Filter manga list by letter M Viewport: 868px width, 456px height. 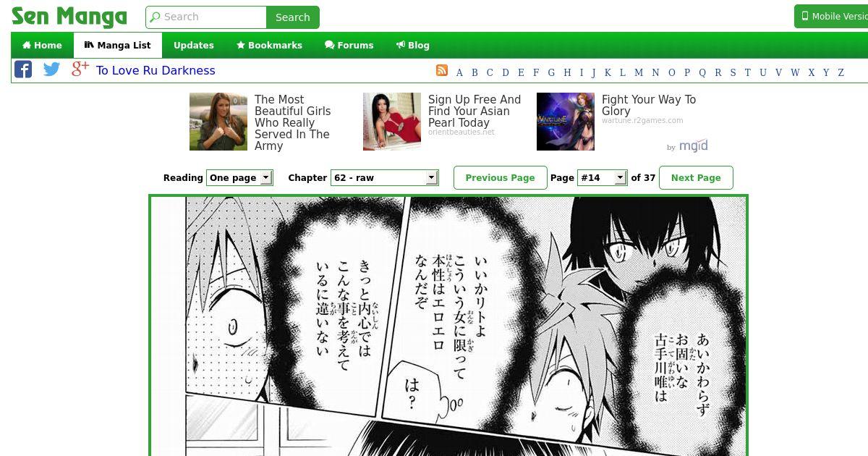(639, 72)
